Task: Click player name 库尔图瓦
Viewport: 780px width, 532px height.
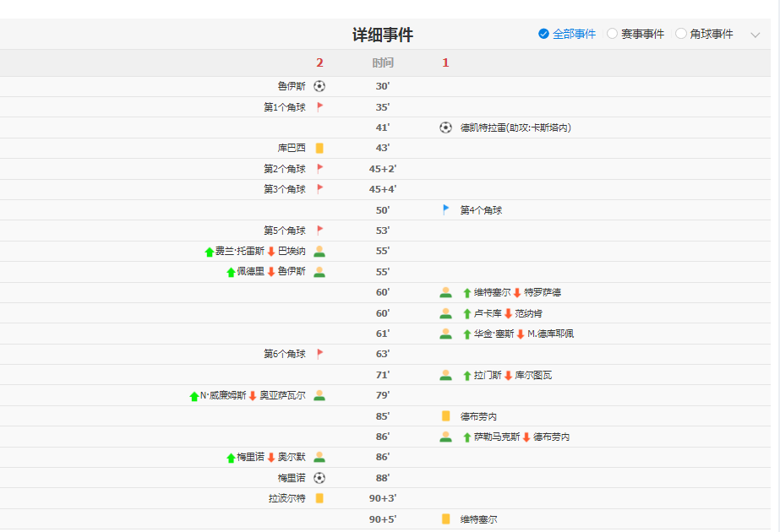Action: [x=533, y=375]
